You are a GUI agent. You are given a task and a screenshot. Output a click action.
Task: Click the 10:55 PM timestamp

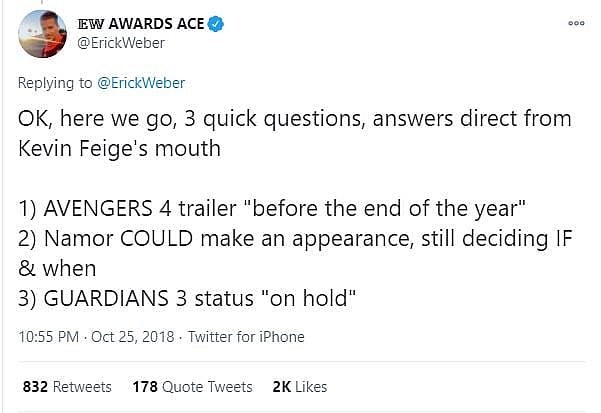(46, 337)
